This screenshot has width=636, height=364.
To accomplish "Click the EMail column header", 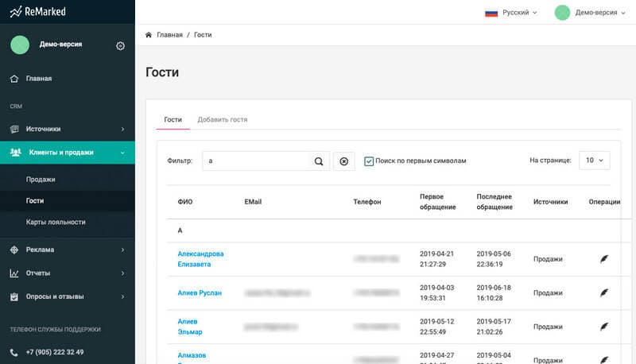I will [253, 201].
